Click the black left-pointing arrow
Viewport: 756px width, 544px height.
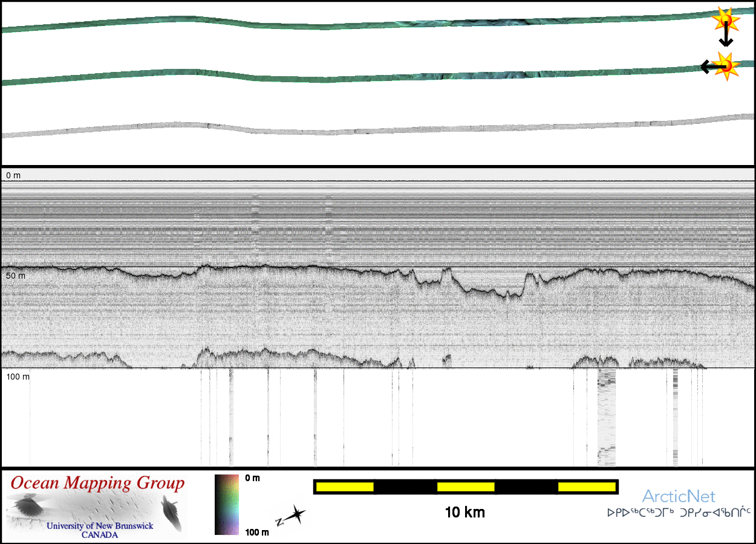(709, 66)
